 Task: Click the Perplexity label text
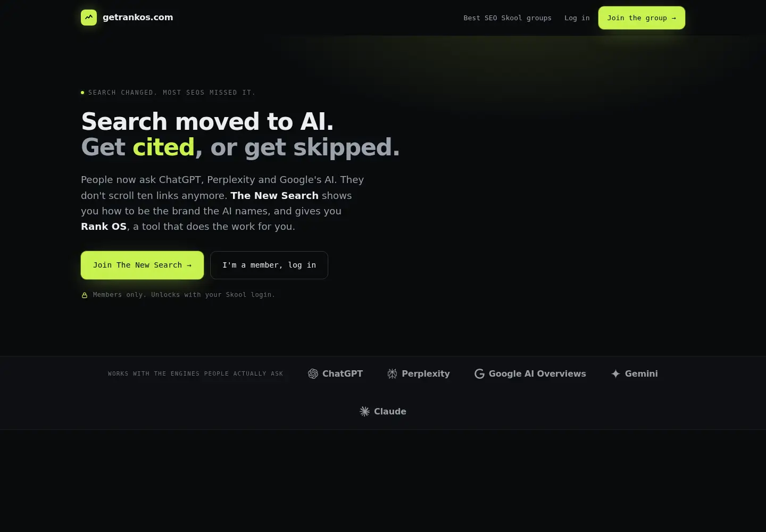(426, 374)
